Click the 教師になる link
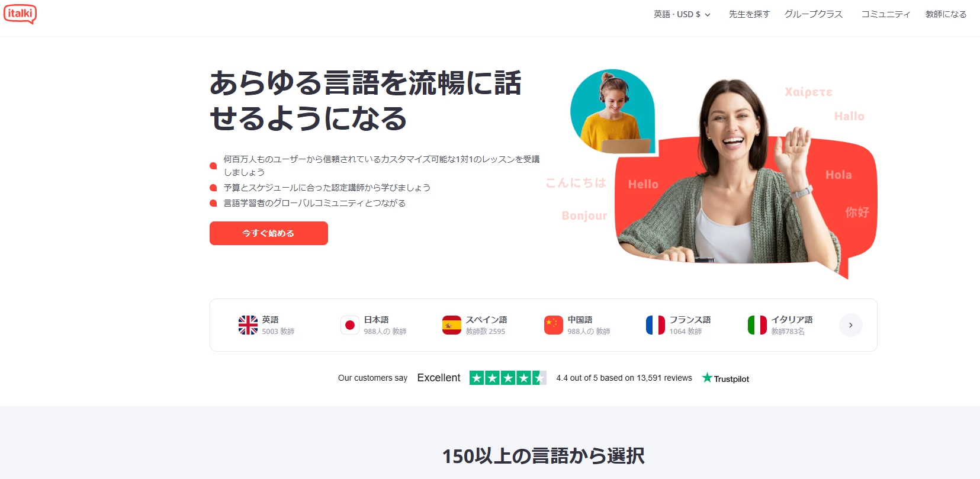The width and height of the screenshot is (980, 479). [946, 14]
